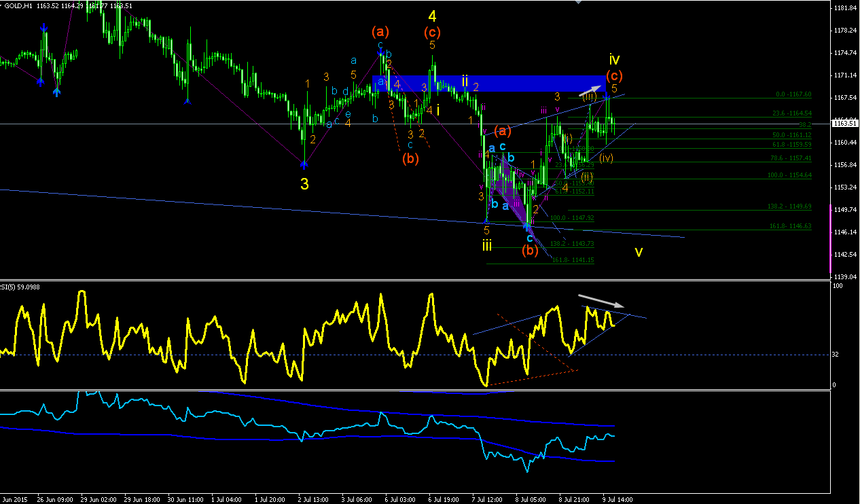860x504 pixels.
Task: Click the Fibonacci 61.8 - 1159.59 level
Action: [791, 144]
